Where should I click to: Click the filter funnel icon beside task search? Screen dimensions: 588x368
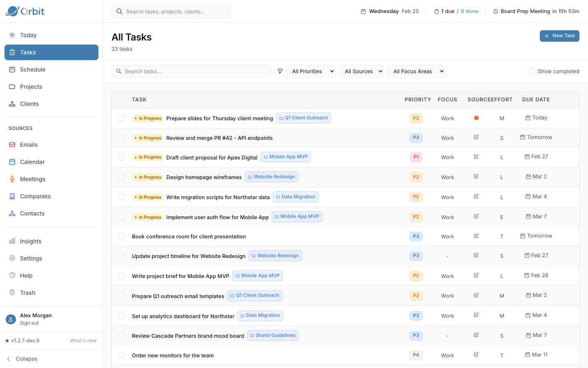[280, 71]
